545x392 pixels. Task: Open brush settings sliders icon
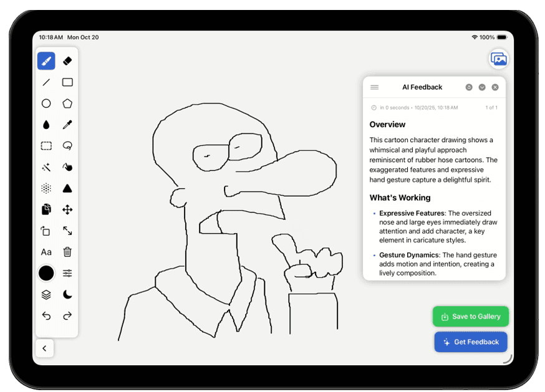(67, 273)
